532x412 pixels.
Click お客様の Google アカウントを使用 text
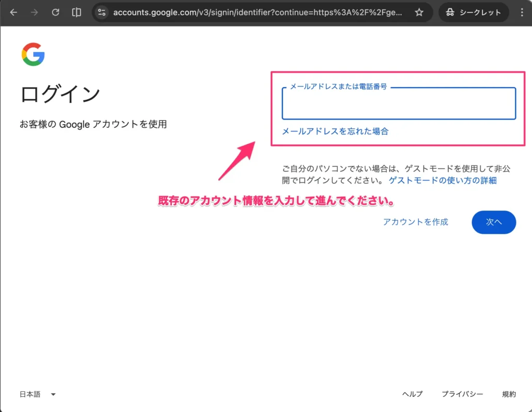[x=93, y=124]
